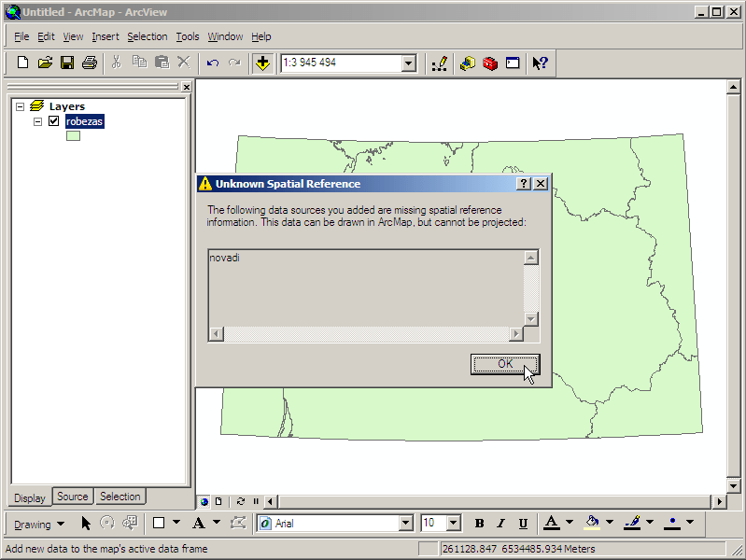Select the New Text tool letter A
746x560 pixels.
point(199,524)
